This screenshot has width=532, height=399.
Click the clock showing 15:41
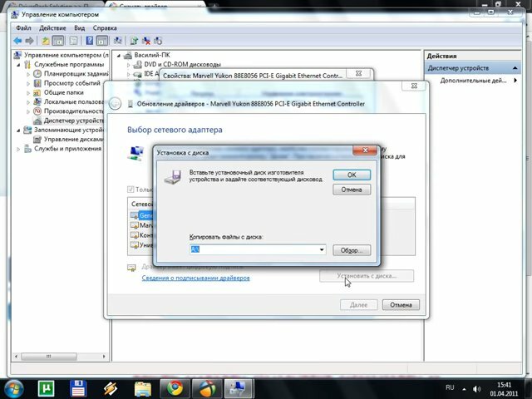pyautogui.click(x=504, y=385)
